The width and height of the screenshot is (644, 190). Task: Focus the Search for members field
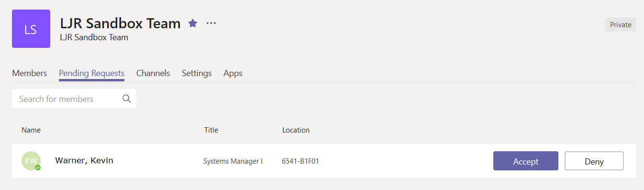(74, 99)
